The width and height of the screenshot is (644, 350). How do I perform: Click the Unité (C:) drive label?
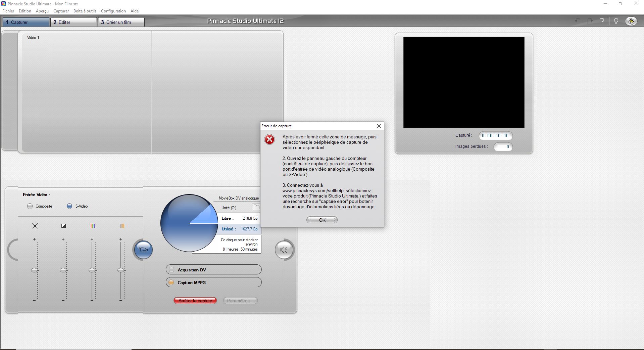pyautogui.click(x=229, y=208)
